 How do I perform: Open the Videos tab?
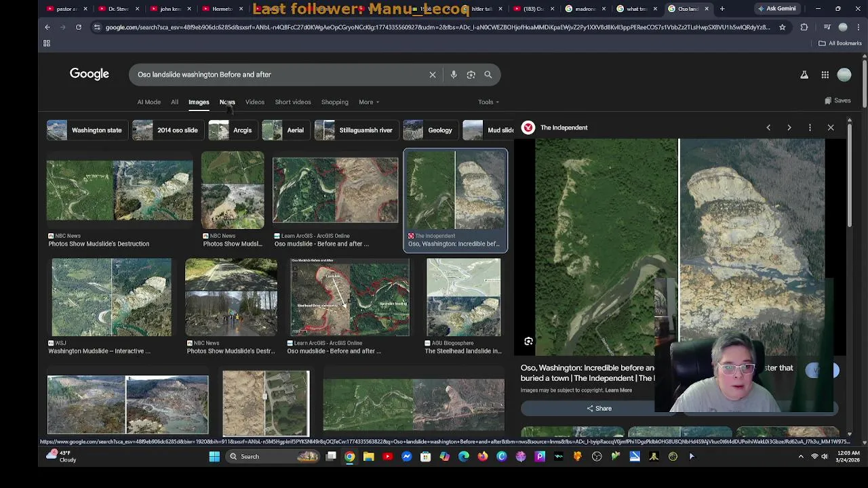click(255, 102)
